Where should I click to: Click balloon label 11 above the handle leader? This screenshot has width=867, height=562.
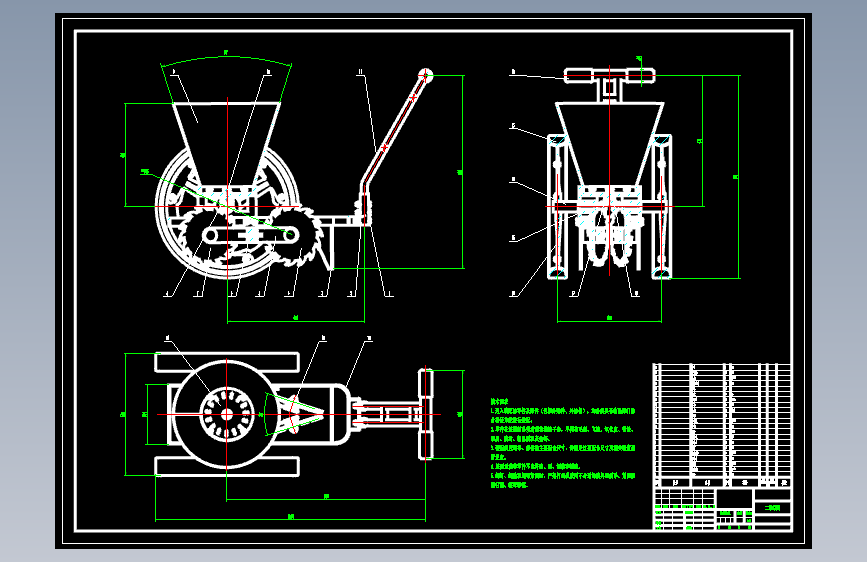[361, 72]
